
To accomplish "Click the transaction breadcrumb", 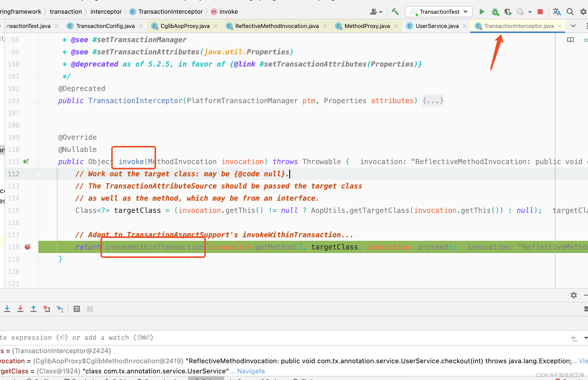I will (66, 12).
